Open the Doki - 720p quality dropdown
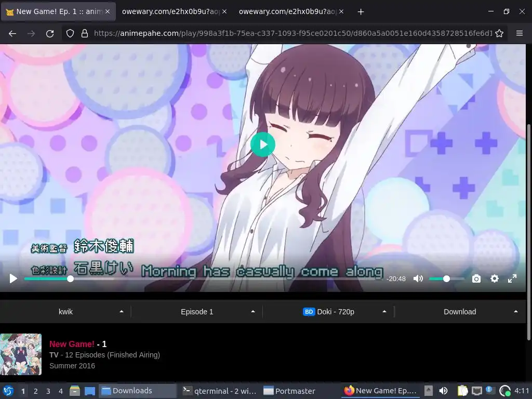This screenshot has width=532, height=399. tap(328, 312)
